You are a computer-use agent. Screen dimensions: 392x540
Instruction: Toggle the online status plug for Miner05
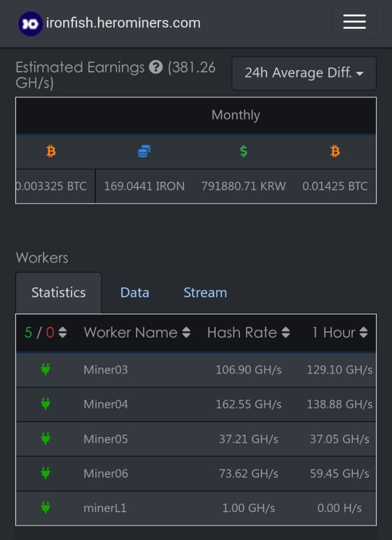[x=46, y=439]
